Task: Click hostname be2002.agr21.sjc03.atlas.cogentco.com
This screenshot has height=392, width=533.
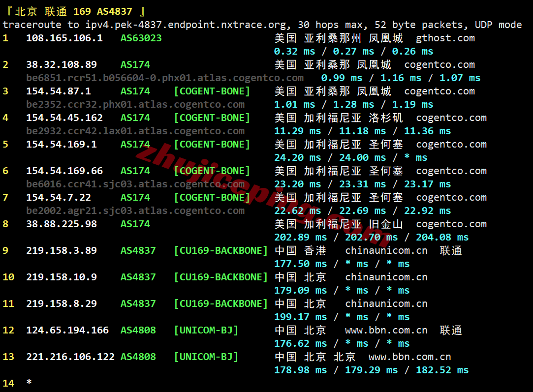Action: (135, 211)
